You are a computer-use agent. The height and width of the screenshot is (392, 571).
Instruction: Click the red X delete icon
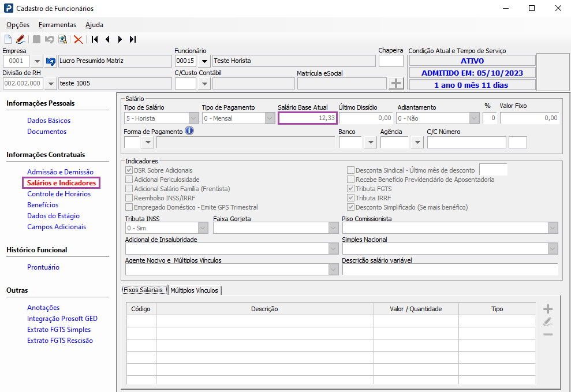(x=78, y=39)
